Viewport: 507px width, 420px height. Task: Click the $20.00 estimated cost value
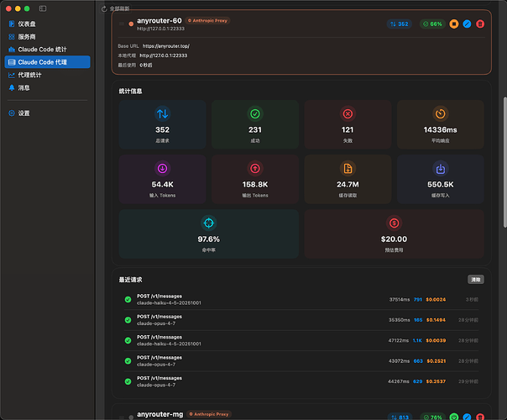click(394, 239)
